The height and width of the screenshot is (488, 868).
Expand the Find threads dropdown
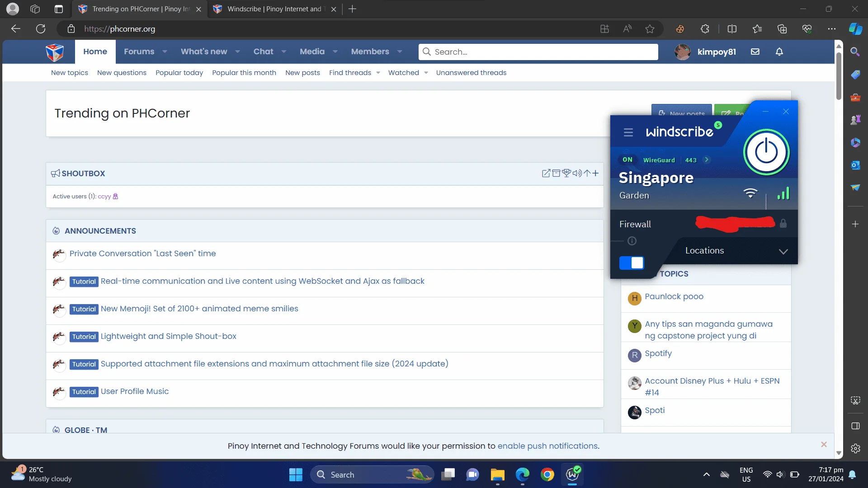pos(378,73)
